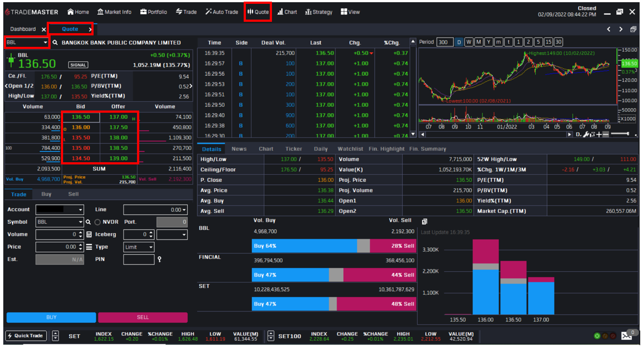The width and height of the screenshot is (644, 349).
Task: Click the chart zoom-in plus icon
Action: [x=599, y=134]
